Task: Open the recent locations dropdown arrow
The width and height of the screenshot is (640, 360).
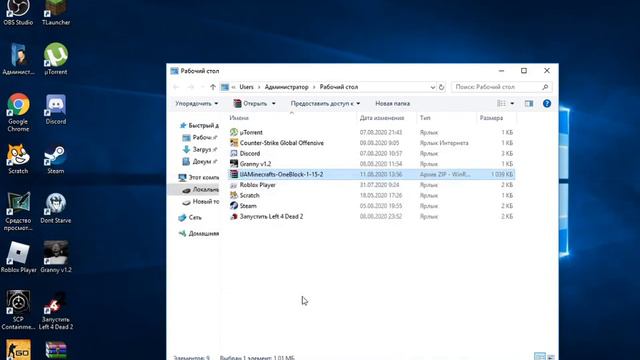Action: point(202,87)
